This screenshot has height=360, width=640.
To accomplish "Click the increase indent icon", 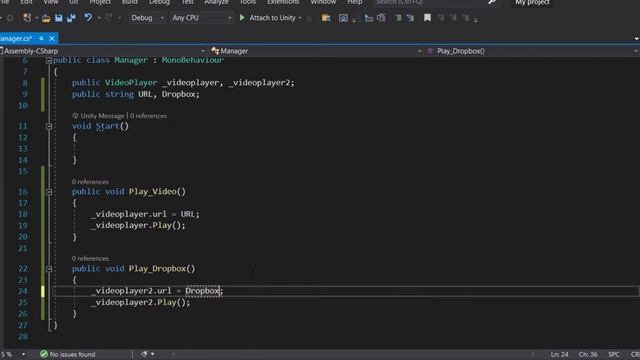I will (x=381, y=18).
